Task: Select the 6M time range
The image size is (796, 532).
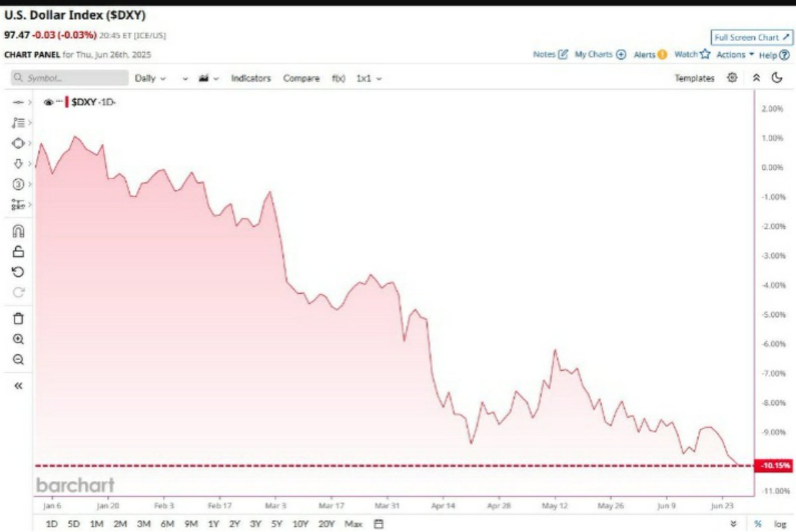Action: pos(166,524)
